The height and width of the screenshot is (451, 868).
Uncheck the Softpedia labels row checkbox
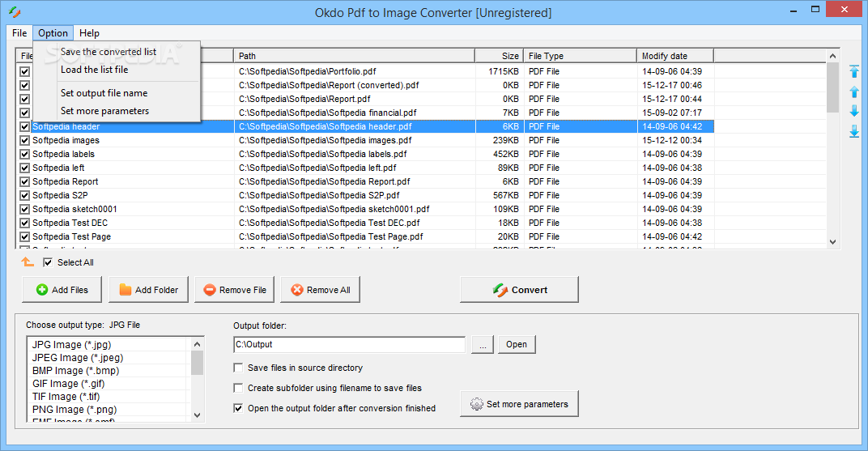click(x=24, y=155)
